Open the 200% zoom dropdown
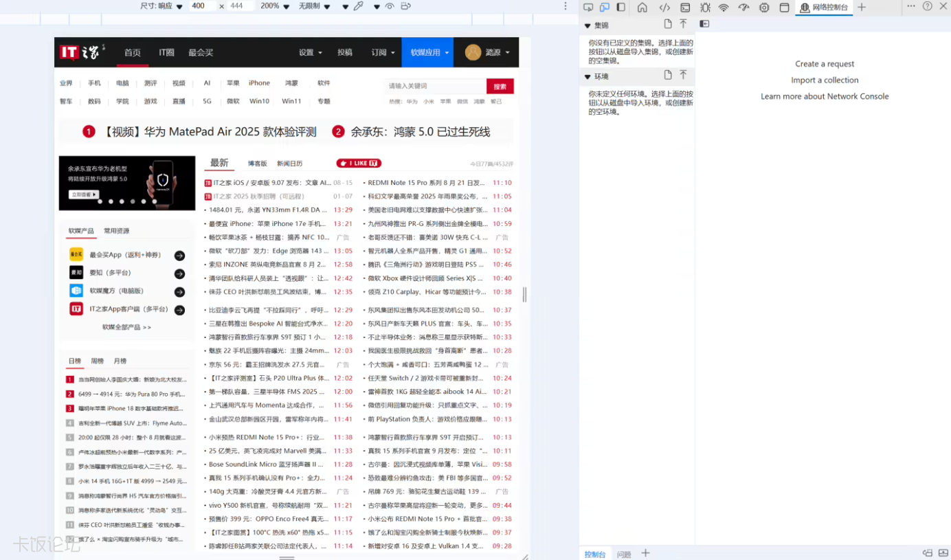Image resolution: width=951 pixels, height=560 pixels. pos(275,6)
